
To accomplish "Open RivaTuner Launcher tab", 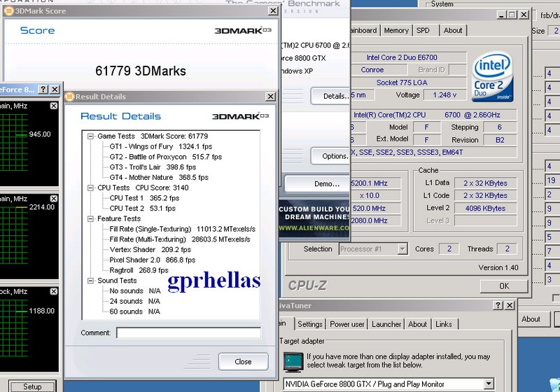I will coord(386,324).
